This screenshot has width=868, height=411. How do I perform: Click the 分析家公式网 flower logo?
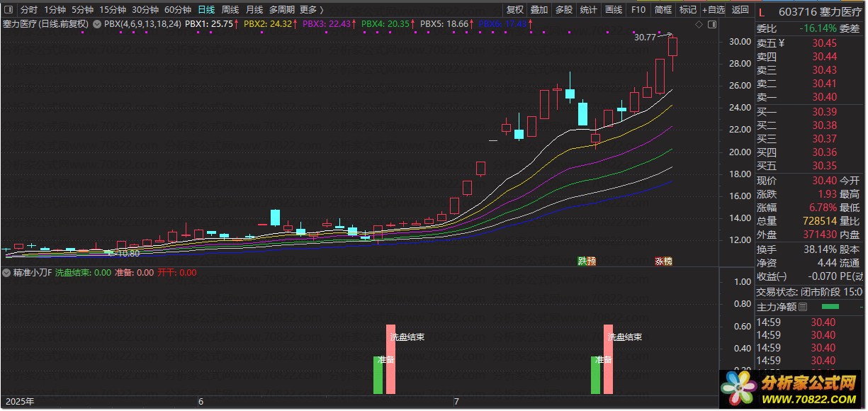tap(738, 389)
